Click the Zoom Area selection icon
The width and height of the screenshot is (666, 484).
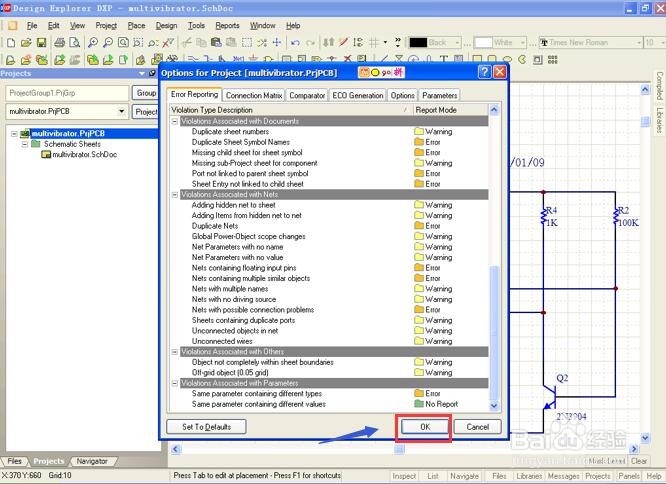pyautogui.click(x=138, y=42)
